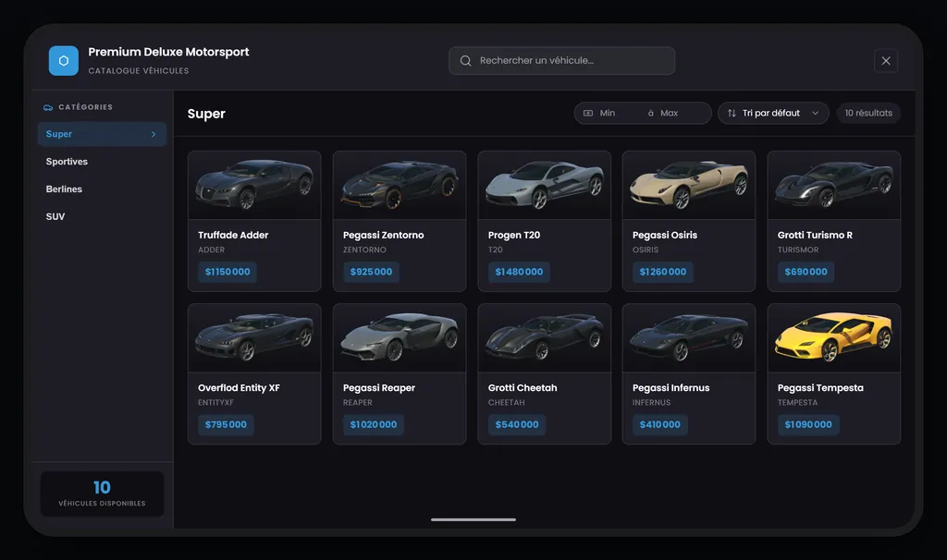Image resolution: width=947 pixels, height=560 pixels.
Task: Select the SUV category
Action: 102,216
